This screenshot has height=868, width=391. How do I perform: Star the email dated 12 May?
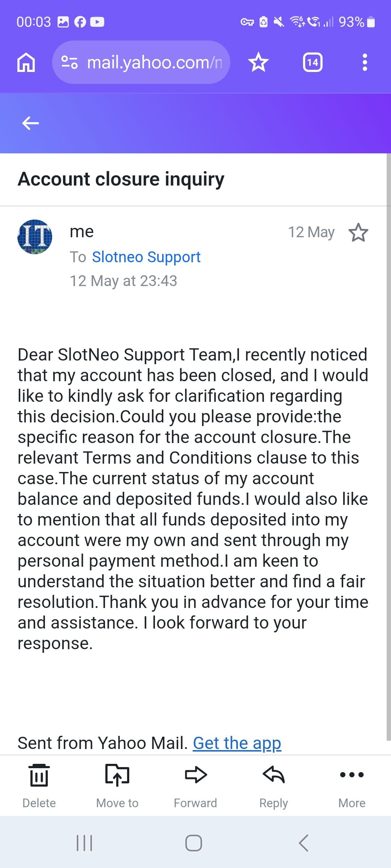(x=358, y=232)
